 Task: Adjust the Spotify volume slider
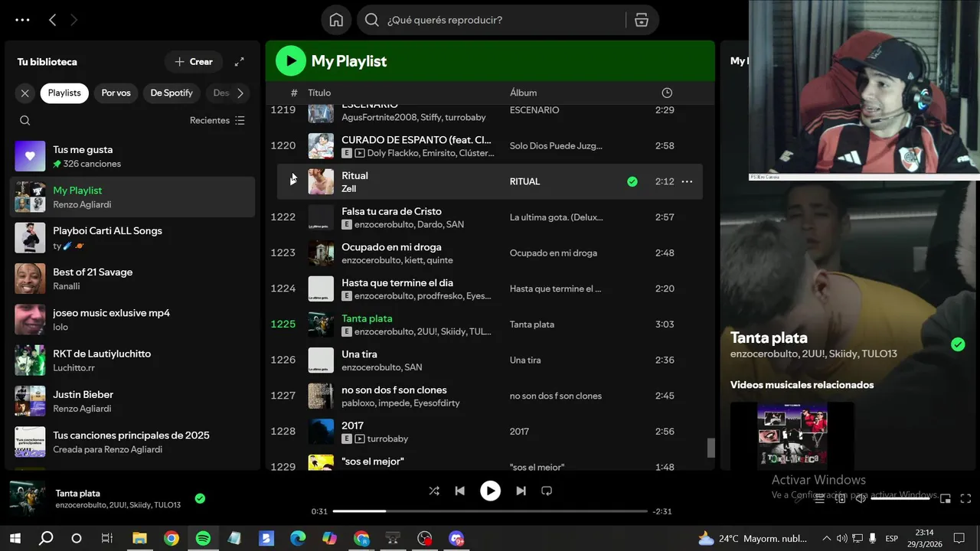coord(900,498)
